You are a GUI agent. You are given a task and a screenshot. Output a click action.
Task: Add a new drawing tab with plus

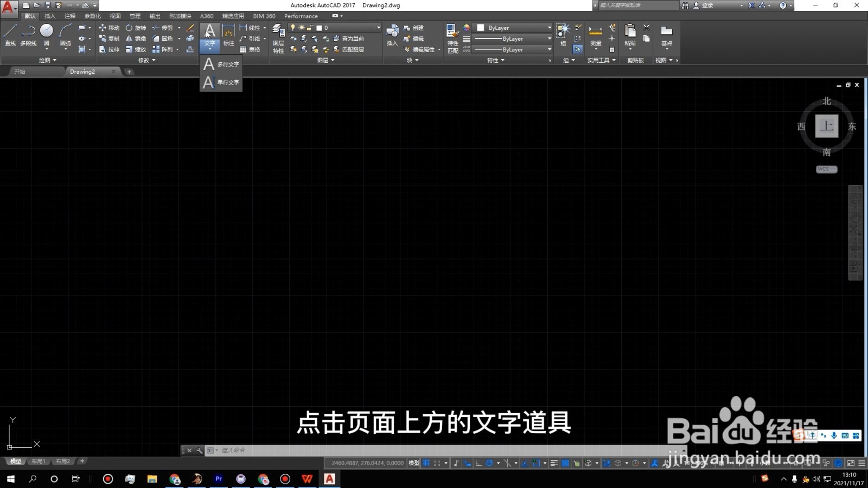click(x=129, y=72)
